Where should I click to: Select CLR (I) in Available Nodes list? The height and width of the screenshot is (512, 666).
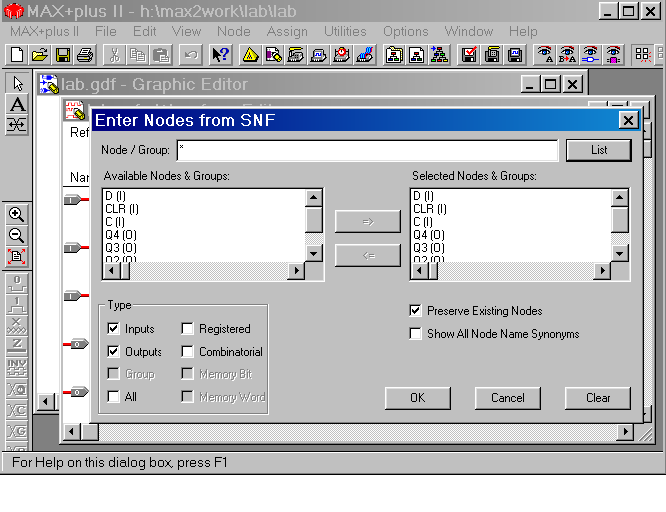pos(122,209)
